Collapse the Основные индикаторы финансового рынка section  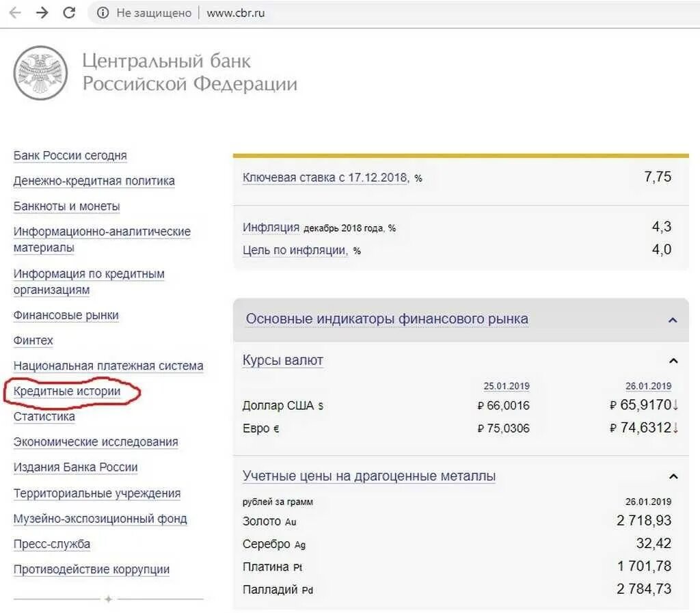pyautogui.click(x=673, y=320)
